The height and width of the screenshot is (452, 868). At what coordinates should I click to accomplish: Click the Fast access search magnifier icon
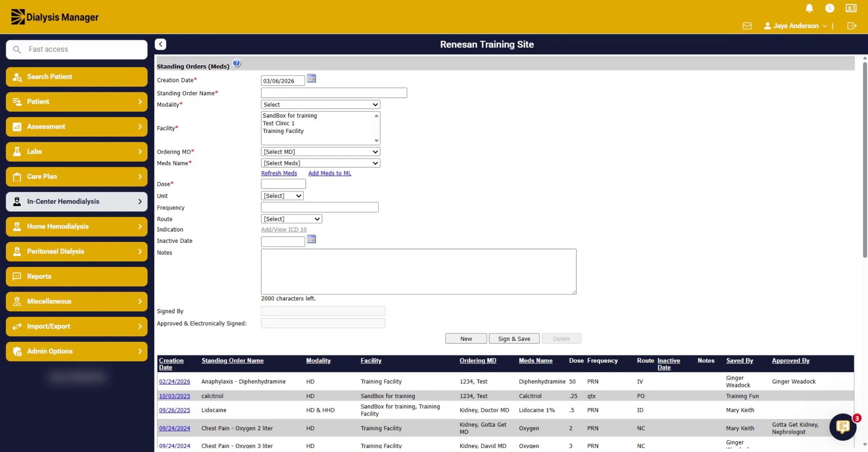[x=17, y=50]
